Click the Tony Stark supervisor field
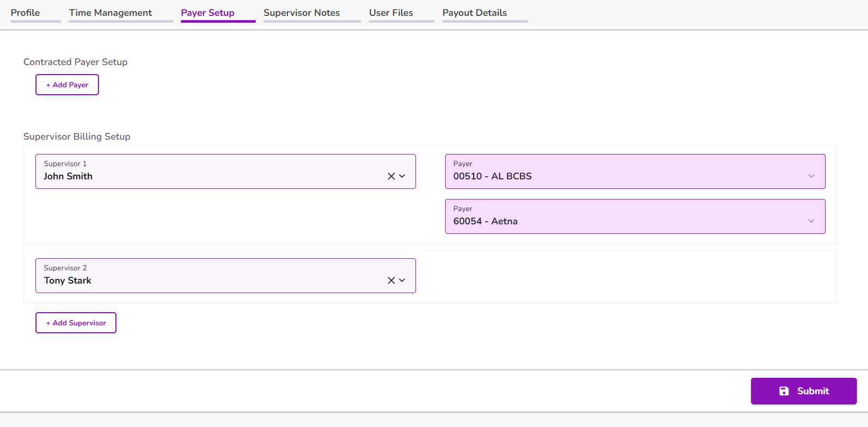 [225, 276]
